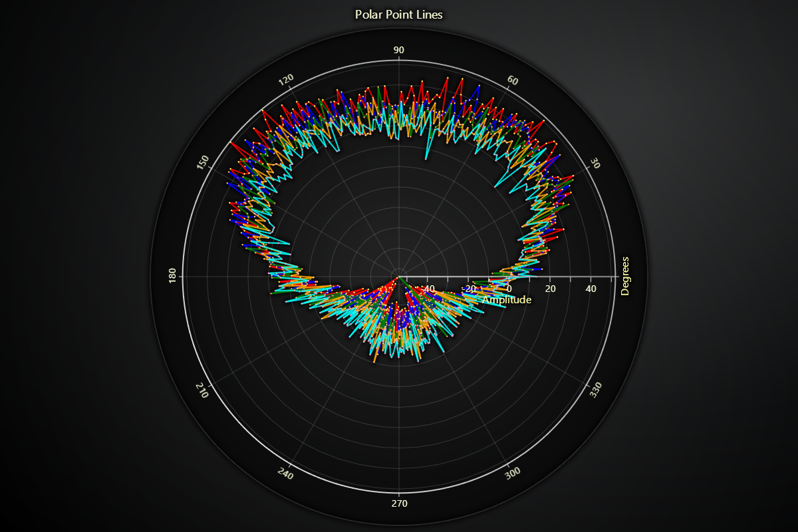798x532 pixels.
Task: Click the amplitude tick label '-40'
Action: 428,289
